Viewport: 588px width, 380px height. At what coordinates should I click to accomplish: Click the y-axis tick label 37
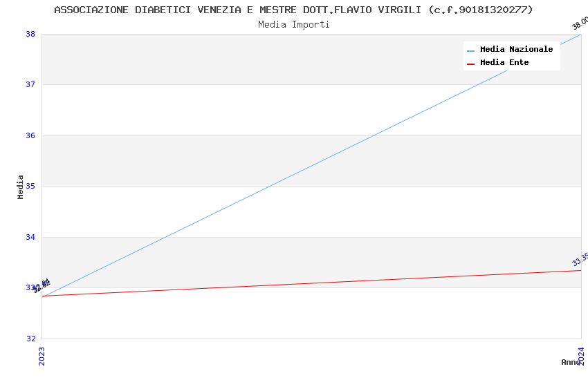[x=30, y=84]
